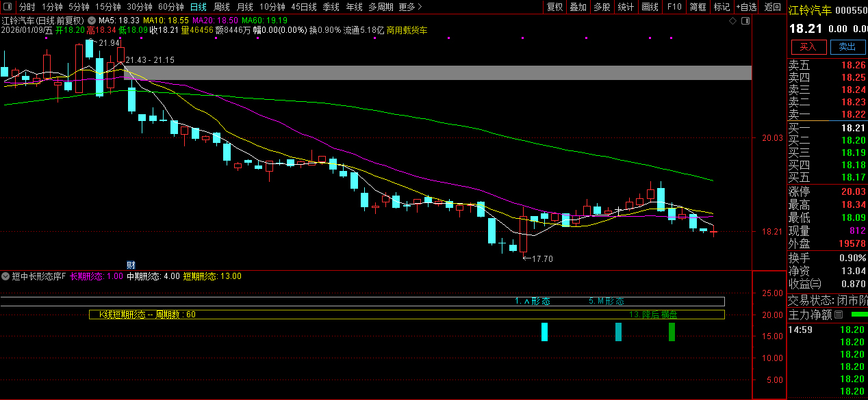Open the F10 company info
868x400 pixels.
pos(674,7)
